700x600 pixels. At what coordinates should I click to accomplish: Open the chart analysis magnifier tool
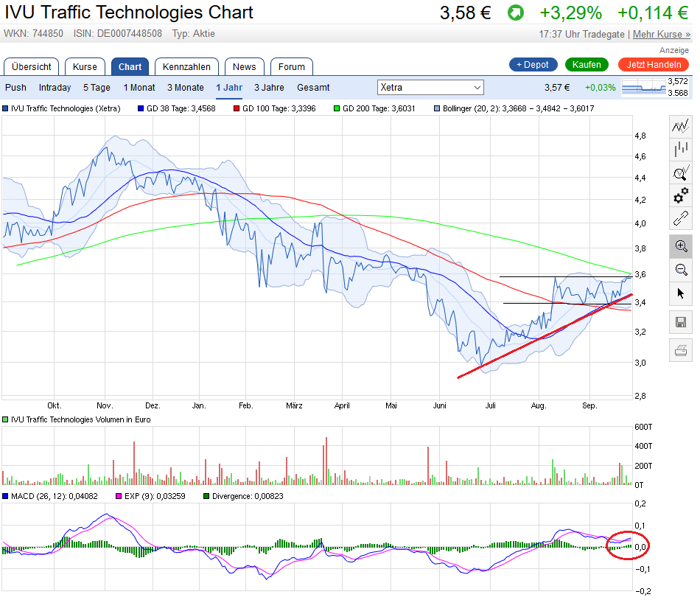click(x=681, y=173)
